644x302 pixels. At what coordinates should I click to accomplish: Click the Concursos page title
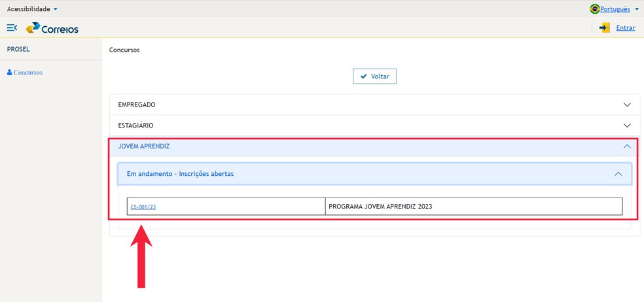point(124,50)
